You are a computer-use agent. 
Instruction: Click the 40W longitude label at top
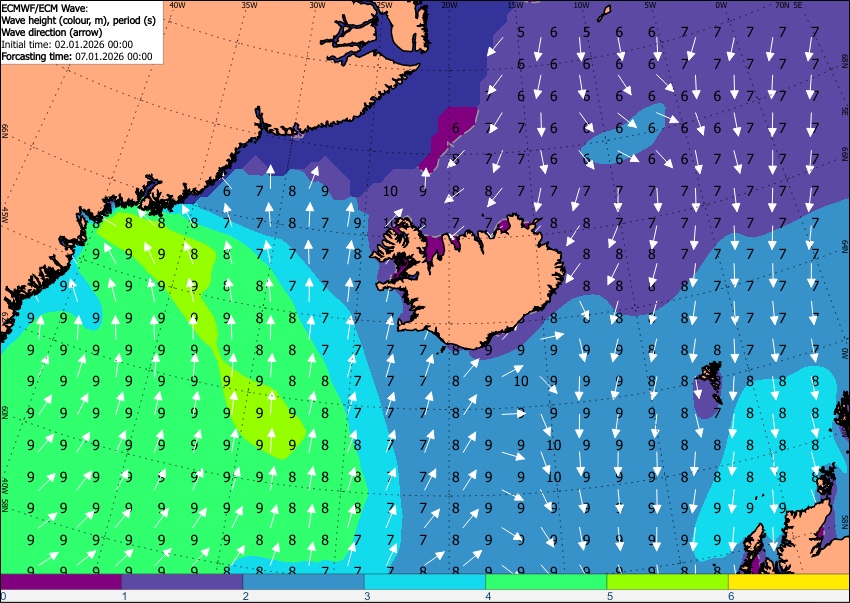[x=177, y=5]
